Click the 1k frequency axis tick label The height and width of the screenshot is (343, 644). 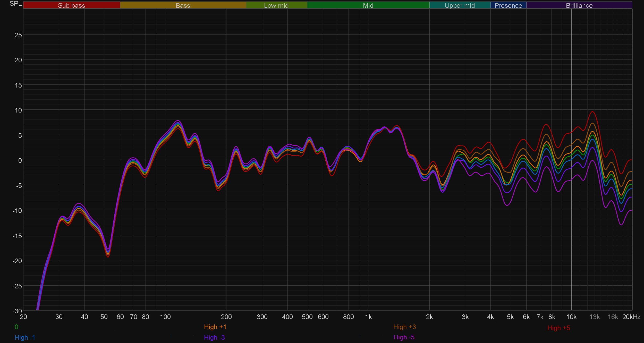tap(368, 317)
